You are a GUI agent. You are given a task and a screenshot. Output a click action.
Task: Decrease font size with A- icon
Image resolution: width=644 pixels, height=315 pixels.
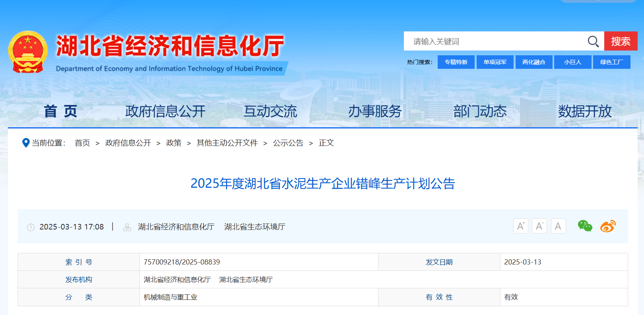point(539,226)
